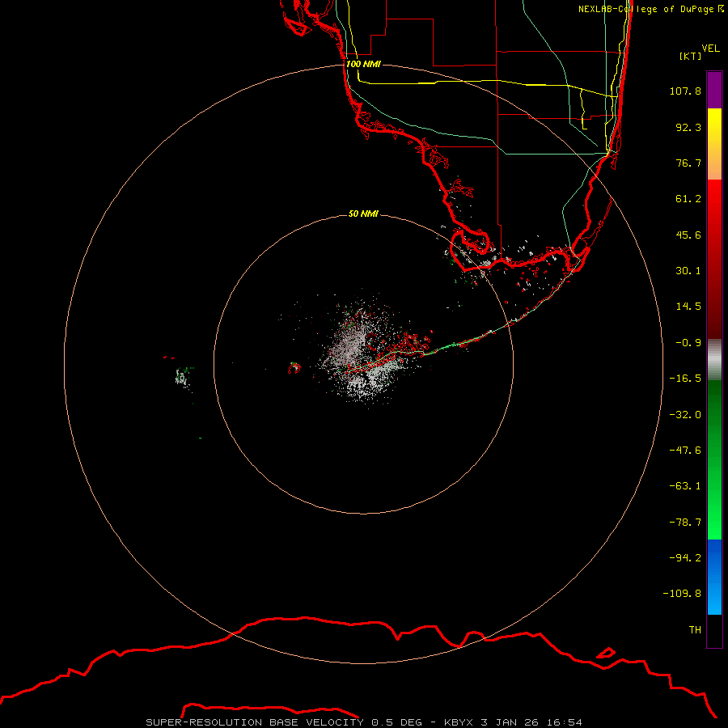Click the 107.8 velocity scale value
Image resolution: width=728 pixels, height=728 pixels.
685,91
